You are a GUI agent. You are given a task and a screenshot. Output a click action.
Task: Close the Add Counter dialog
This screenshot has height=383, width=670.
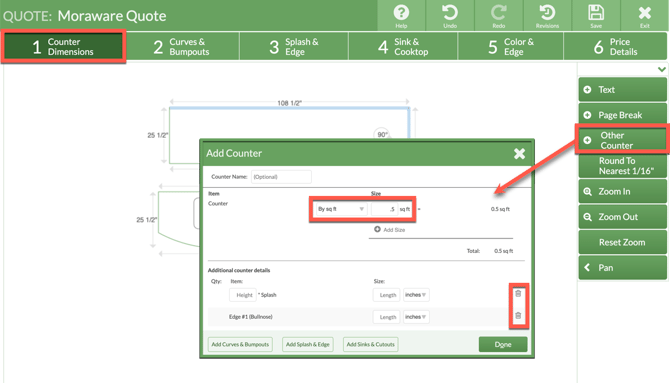pos(519,153)
